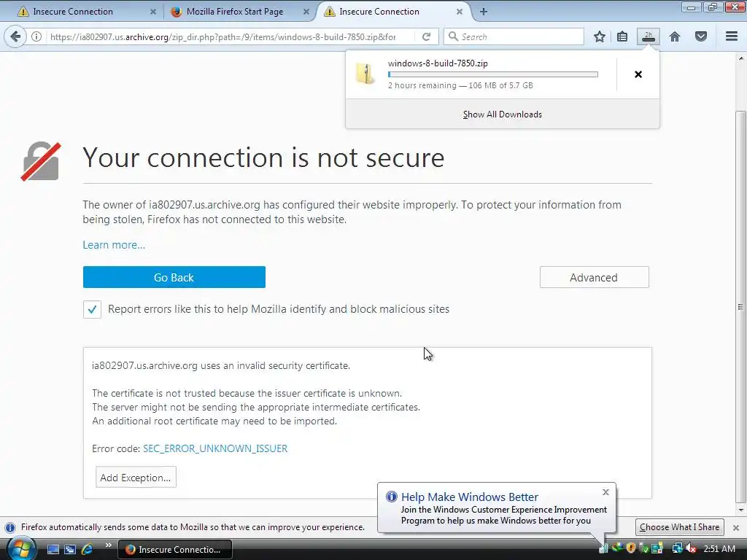
Task: Click the scrollbar down arrow
Action: tap(740, 510)
